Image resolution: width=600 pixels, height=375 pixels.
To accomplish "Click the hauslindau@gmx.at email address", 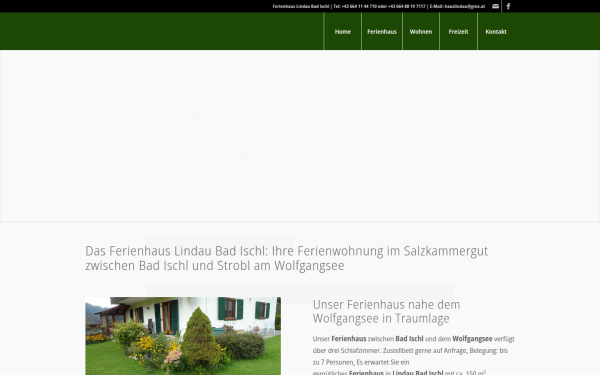I will click(465, 7).
